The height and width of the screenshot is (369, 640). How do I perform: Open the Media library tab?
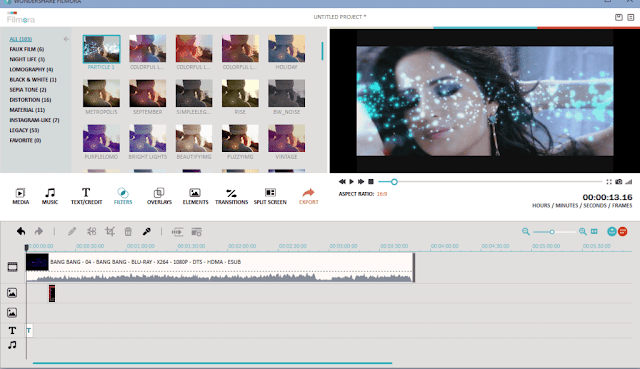[x=20, y=196]
